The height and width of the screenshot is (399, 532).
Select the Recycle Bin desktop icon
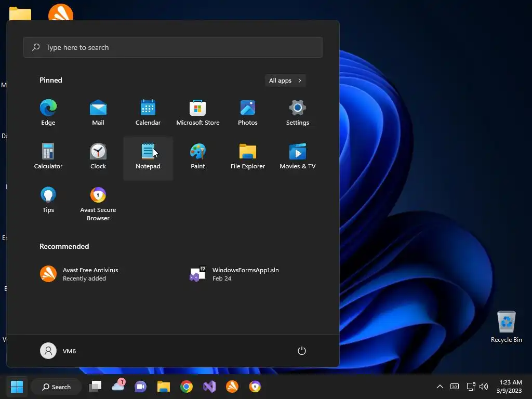point(506,327)
